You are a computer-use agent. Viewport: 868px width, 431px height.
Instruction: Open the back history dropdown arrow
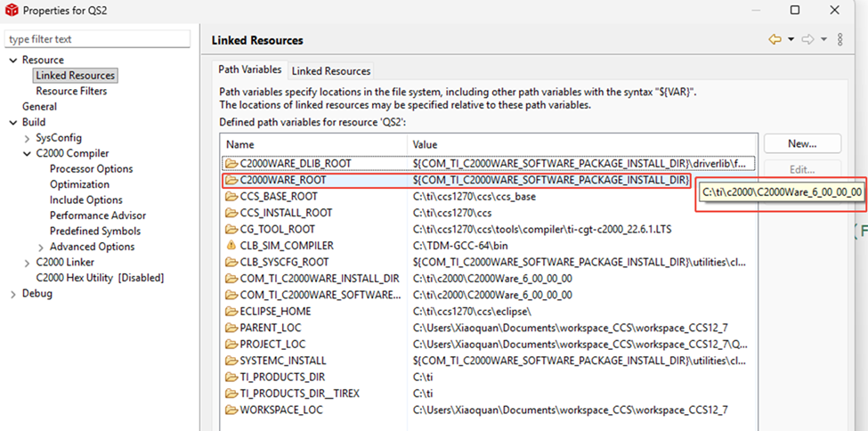click(x=791, y=39)
